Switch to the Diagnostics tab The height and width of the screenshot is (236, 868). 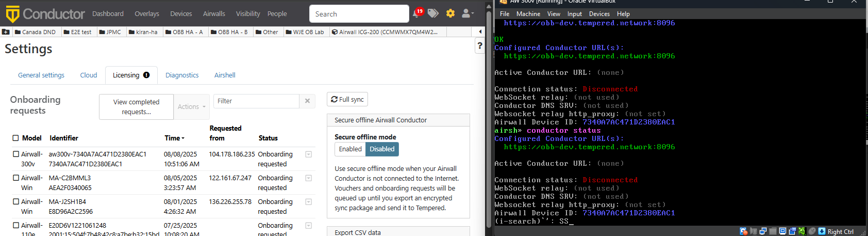tap(182, 75)
